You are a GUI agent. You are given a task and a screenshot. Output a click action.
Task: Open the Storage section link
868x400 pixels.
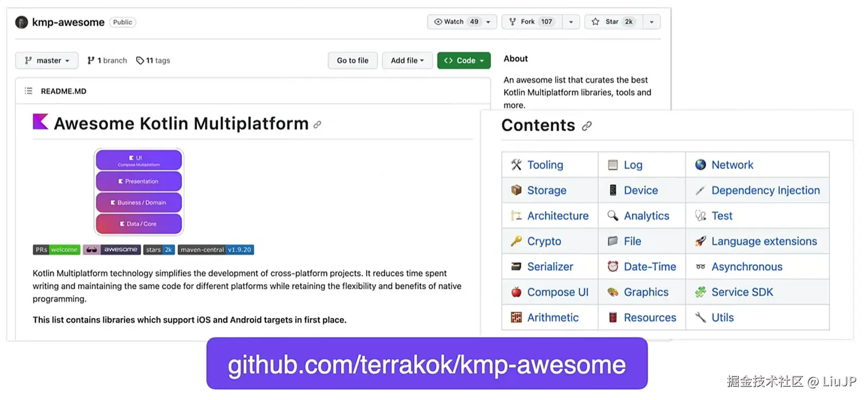tap(547, 190)
